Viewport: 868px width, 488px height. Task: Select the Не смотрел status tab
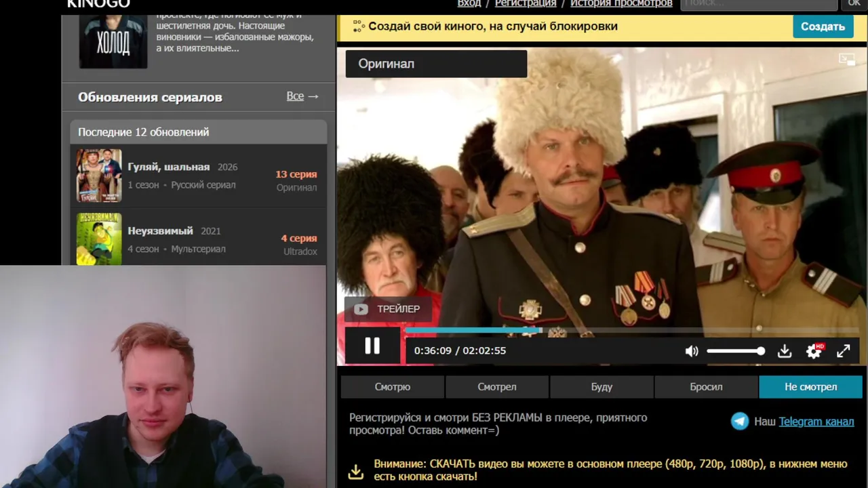811,387
